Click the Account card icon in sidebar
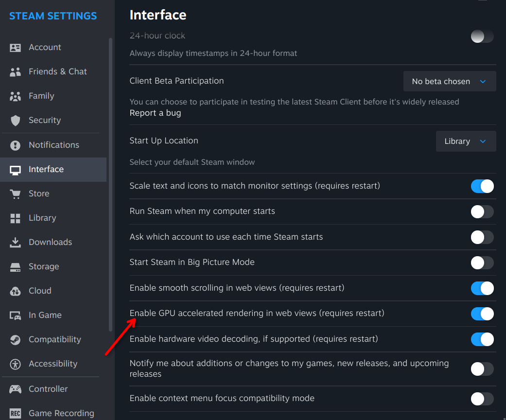The width and height of the screenshot is (506, 420). [16, 48]
